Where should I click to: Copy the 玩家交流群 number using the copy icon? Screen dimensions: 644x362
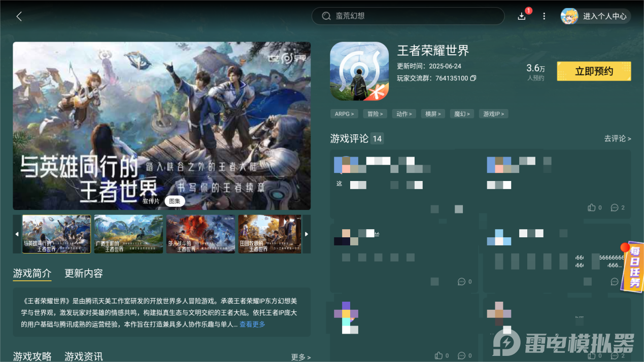(474, 79)
